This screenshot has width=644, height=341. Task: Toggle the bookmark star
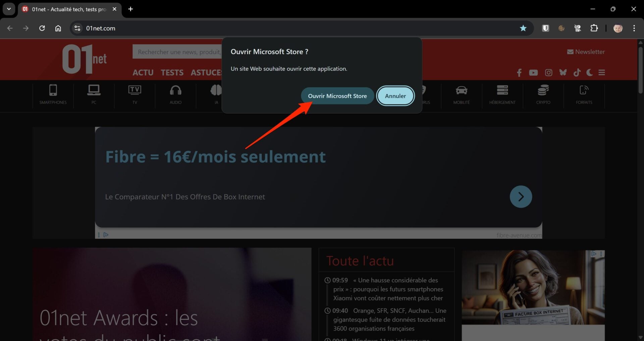click(x=523, y=28)
